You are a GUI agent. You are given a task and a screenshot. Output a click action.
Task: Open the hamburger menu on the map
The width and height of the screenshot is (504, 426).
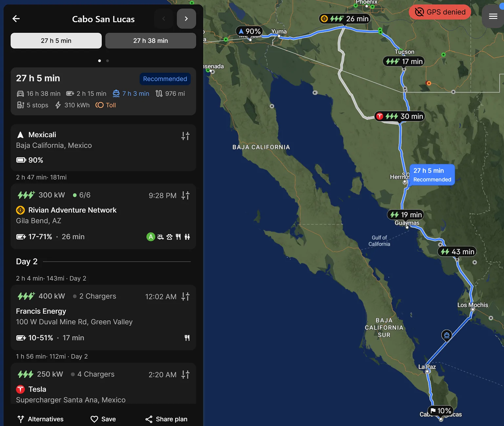pos(493,16)
